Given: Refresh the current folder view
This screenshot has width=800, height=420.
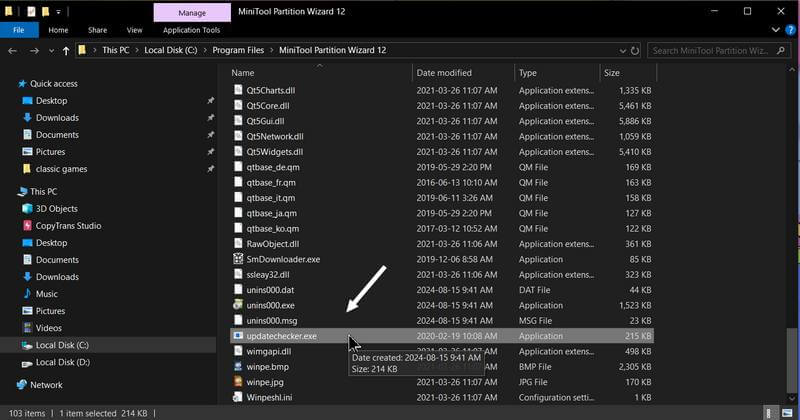Looking at the screenshot, I should (x=635, y=51).
